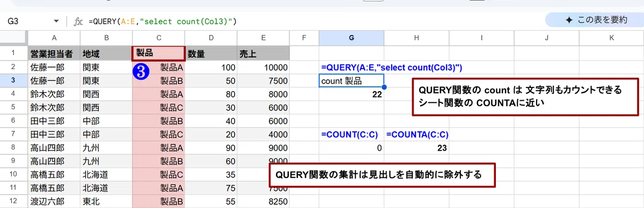Click the 数量 header cell
Image resolution: width=644 pixels, height=208 pixels.
pos(211,54)
